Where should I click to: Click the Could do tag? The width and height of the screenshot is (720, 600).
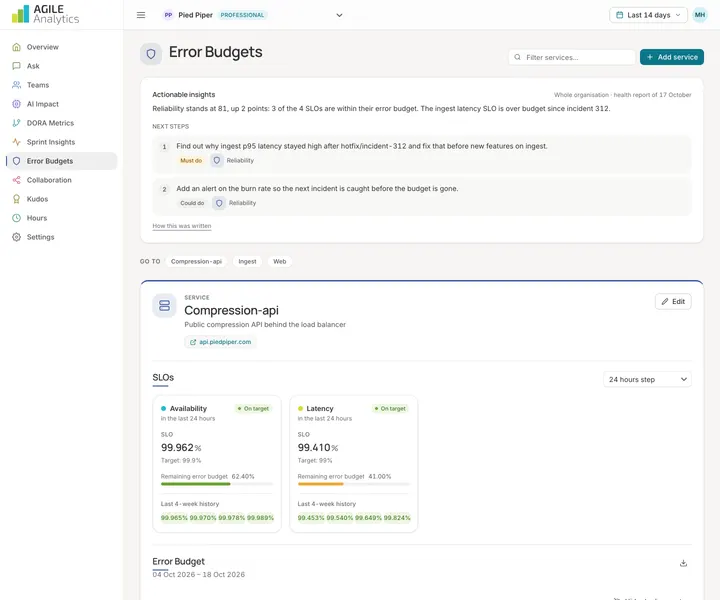(192, 203)
